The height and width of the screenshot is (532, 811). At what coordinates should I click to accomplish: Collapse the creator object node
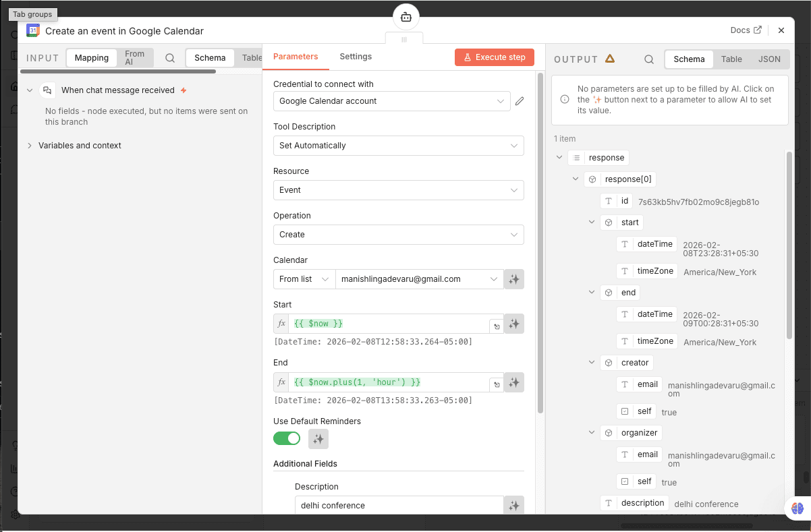point(592,363)
